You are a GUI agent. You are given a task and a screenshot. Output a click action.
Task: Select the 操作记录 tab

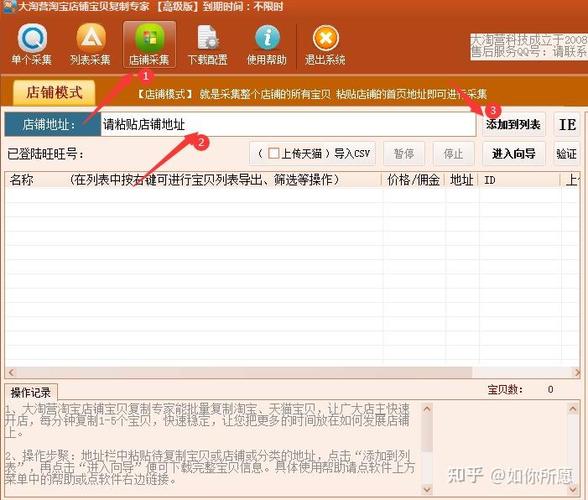tap(31, 392)
